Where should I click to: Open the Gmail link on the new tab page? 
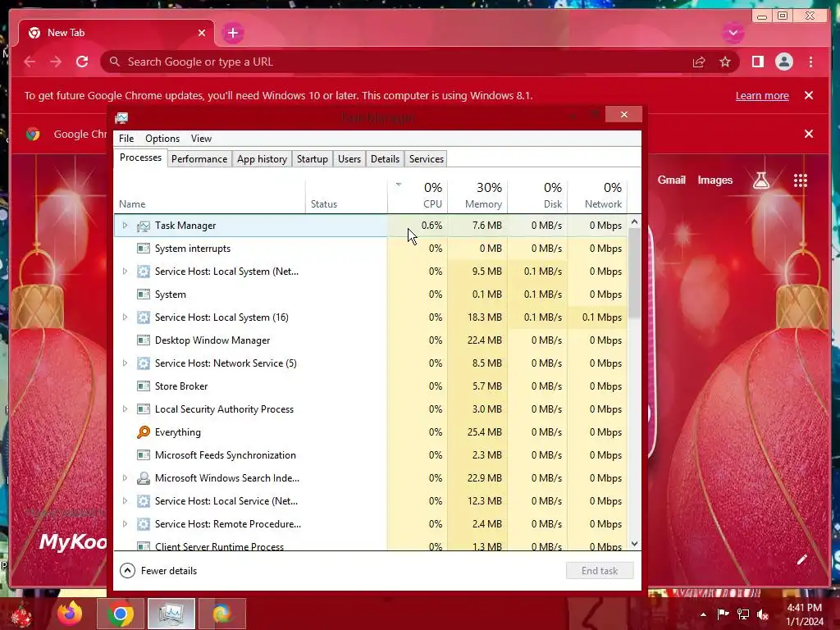[x=671, y=180]
